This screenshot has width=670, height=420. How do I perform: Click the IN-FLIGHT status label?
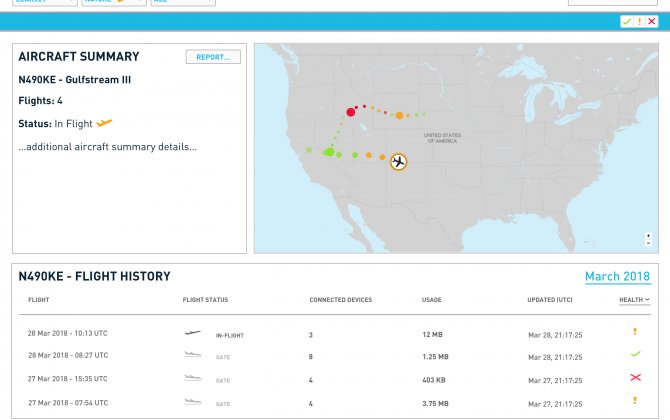click(x=229, y=336)
